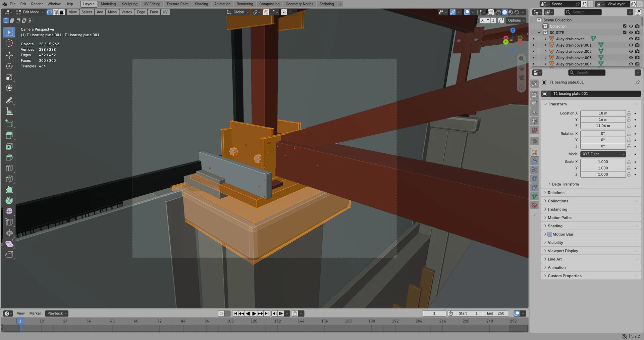Viewport: 644px width, 340px height.
Task: Expand Alley drain cover.003 in outliner
Action: [x=545, y=58]
